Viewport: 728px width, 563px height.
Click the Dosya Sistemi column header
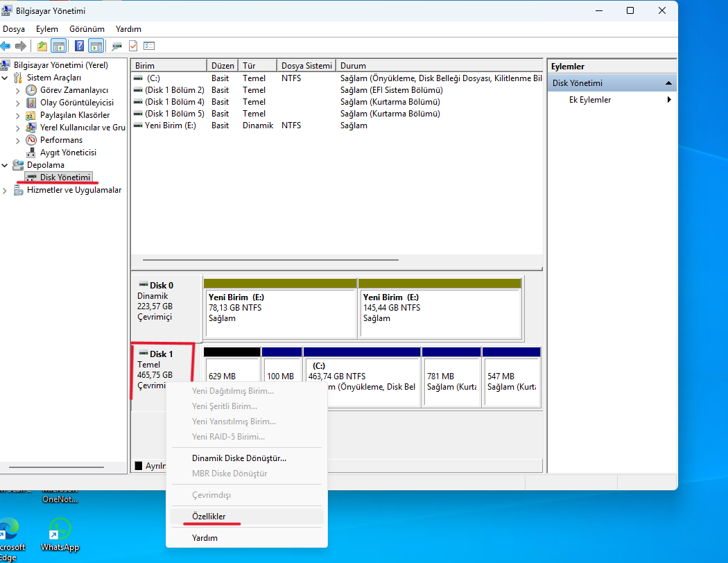pos(306,66)
